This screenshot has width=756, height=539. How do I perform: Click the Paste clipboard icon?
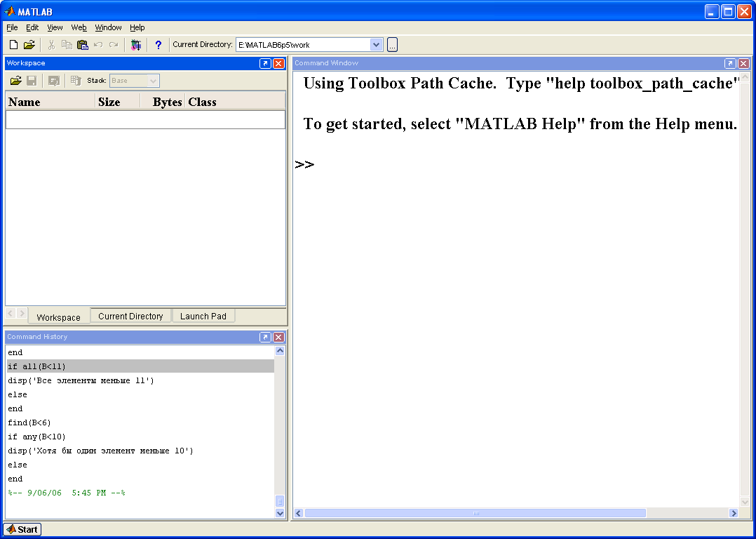pyautogui.click(x=83, y=45)
